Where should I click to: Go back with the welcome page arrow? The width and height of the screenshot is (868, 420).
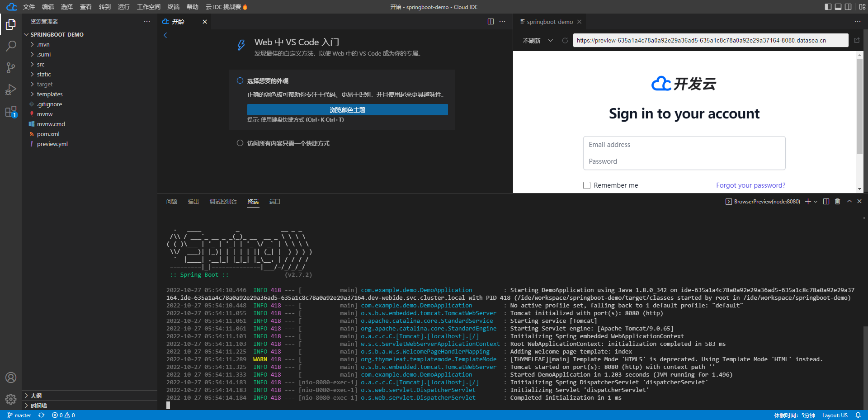tap(165, 35)
